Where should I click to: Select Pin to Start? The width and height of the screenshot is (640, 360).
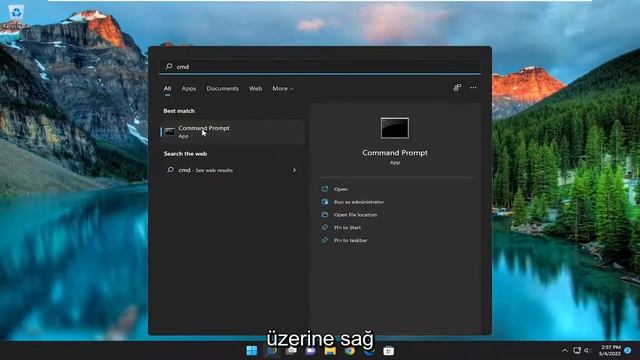(x=347, y=228)
